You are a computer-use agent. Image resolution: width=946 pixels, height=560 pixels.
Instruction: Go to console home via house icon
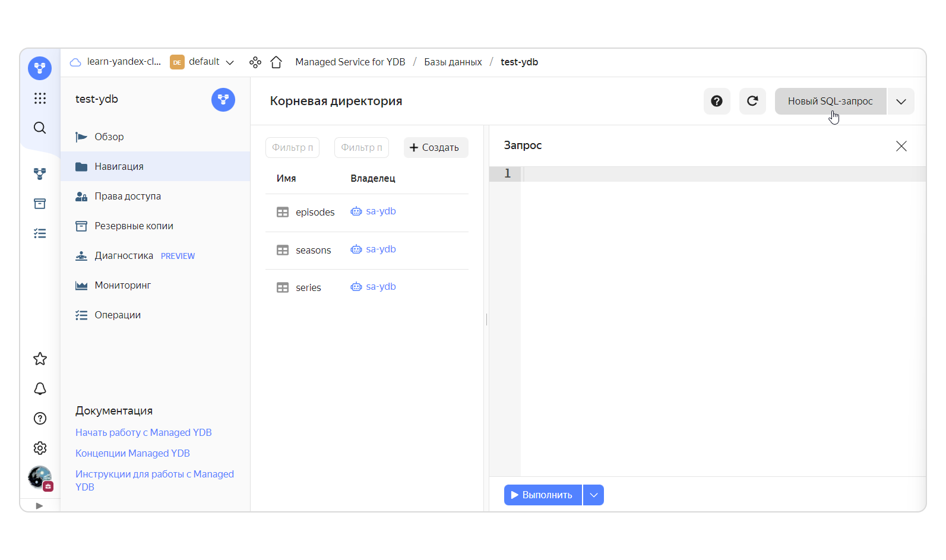pyautogui.click(x=276, y=62)
